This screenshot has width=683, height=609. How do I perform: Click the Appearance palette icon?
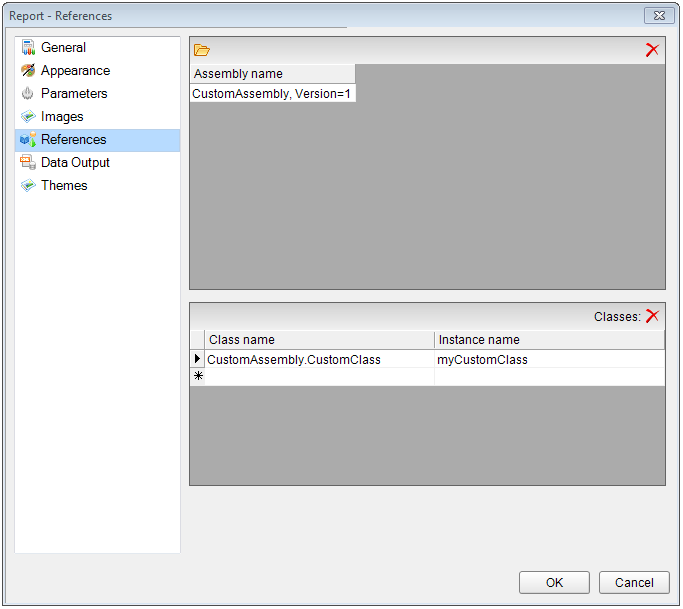pyautogui.click(x=28, y=70)
